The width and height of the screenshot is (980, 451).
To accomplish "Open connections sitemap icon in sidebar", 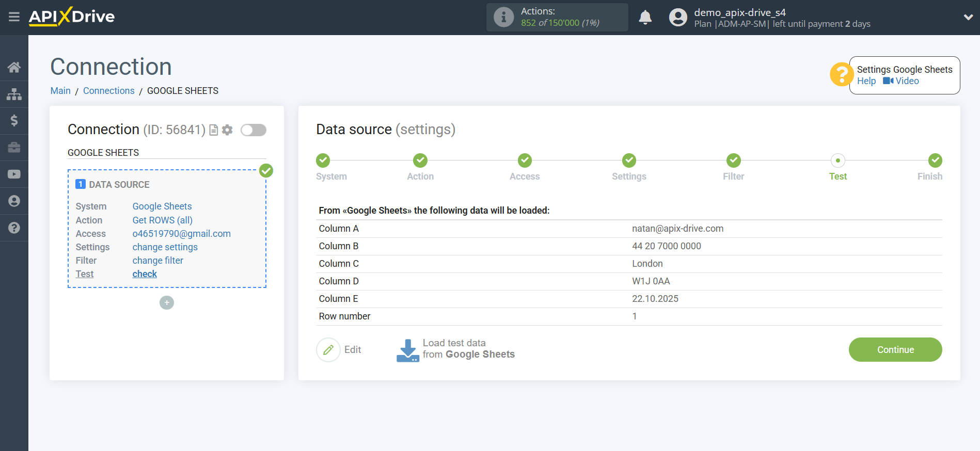I will click(x=14, y=94).
